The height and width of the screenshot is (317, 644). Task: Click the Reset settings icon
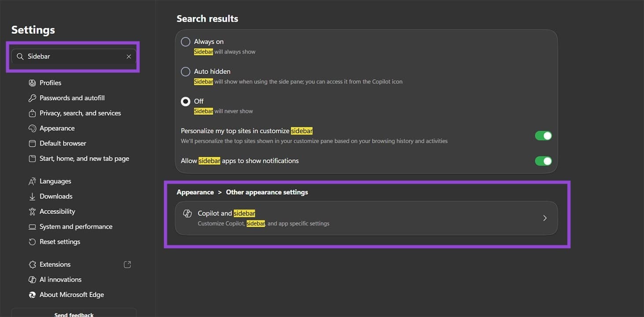pyautogui.click(x=32, y=242)
